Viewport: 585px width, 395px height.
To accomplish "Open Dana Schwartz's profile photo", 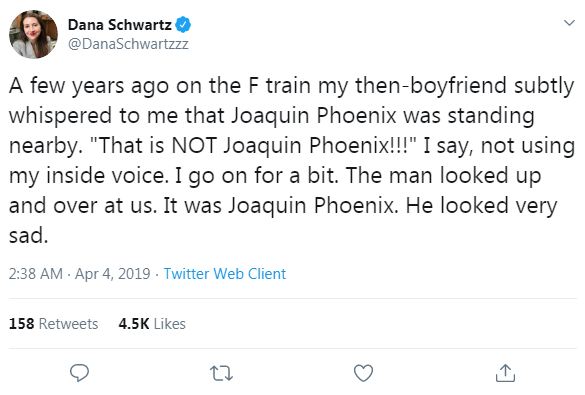I will [33, 34].
